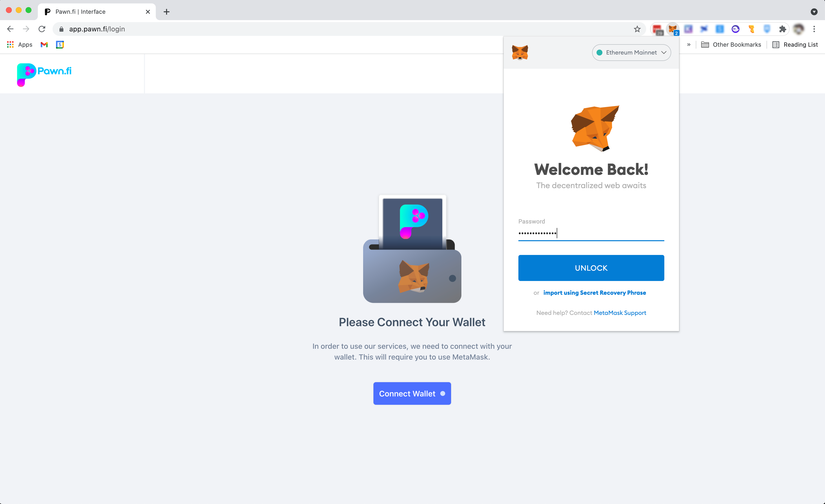
Task: Expand hidden bookmarks with the double chevron
Action: 688,44
